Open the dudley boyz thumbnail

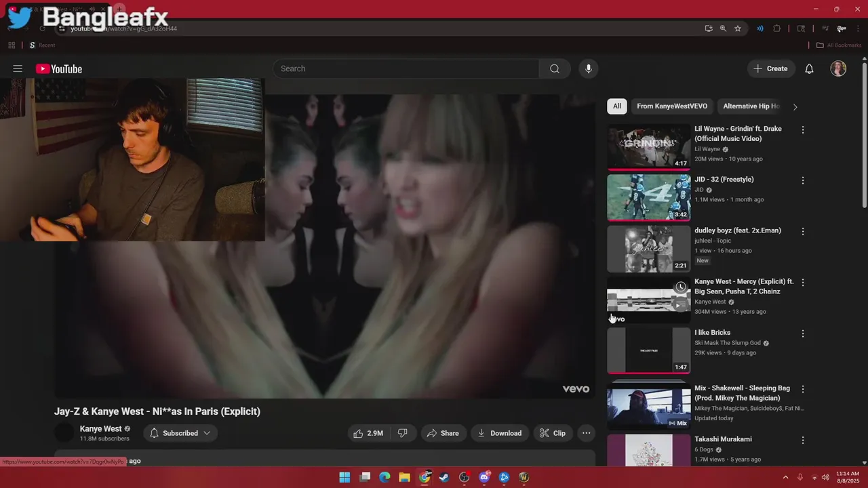[649, 248]
